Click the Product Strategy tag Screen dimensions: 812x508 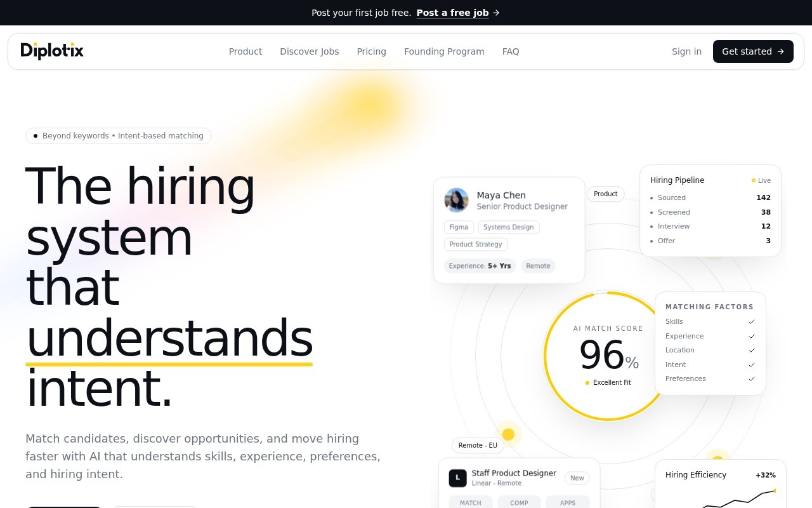pos(476,244)
